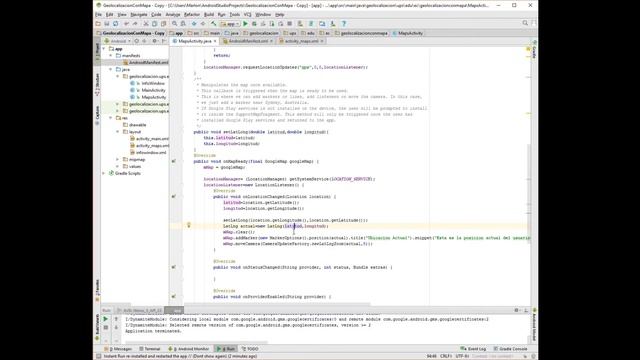Click the Back navigation arrow icon
The height and width of the screenshot is (360, 640).
[x=194, y=24]
